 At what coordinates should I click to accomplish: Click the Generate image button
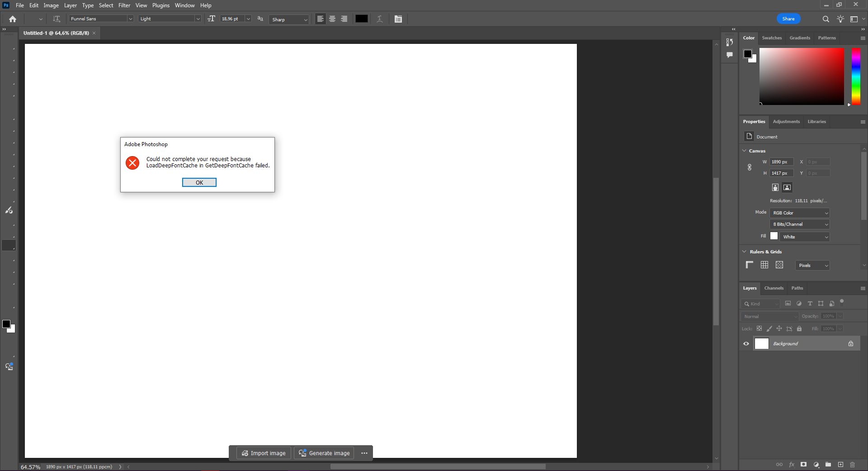click(324, 453)
